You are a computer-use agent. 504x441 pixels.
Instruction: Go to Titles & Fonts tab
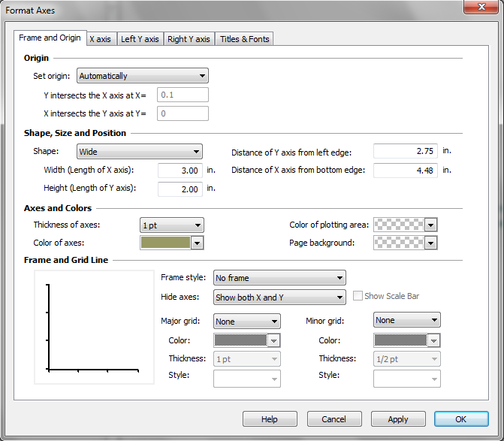click(245, 39)
